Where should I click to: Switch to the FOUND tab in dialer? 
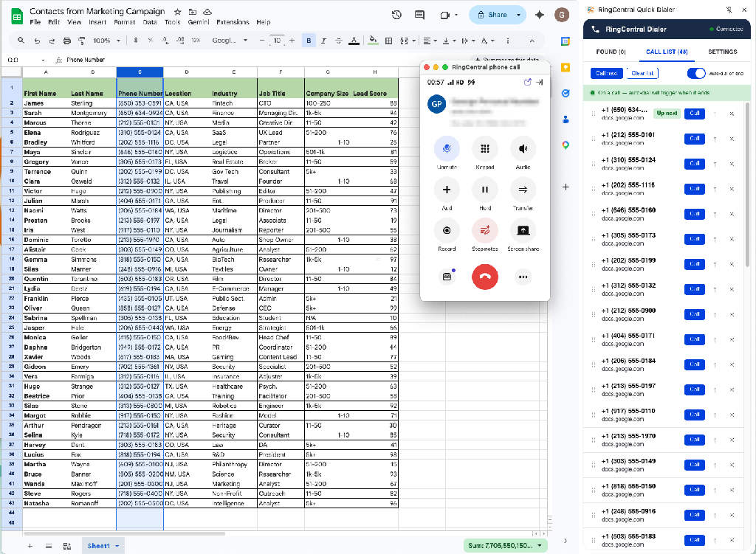(611, 52)
